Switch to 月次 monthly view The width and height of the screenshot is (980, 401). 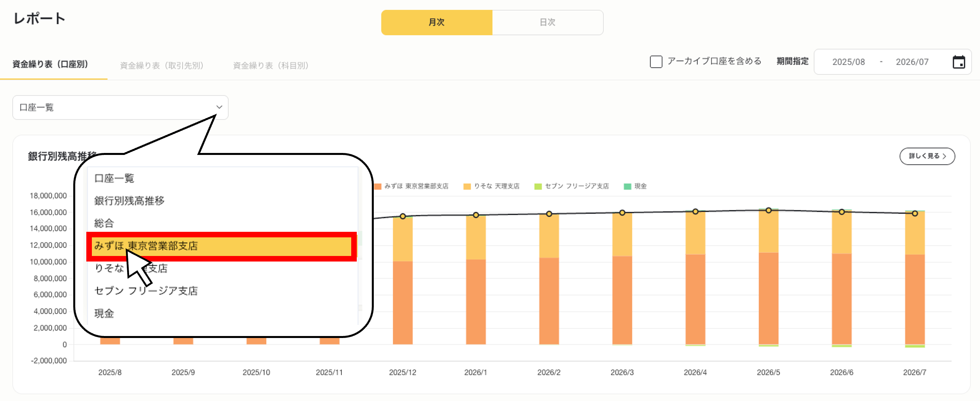[437, 23]
